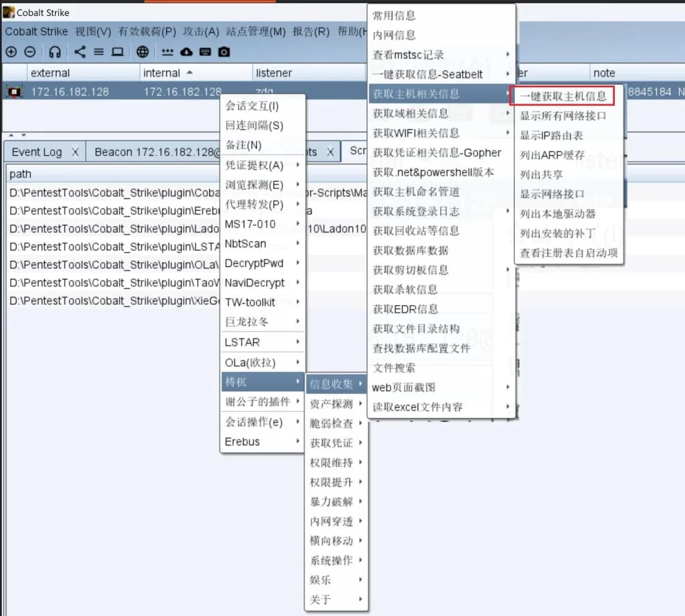Viewport: 685px width, 616px height.
Task: Switch to session table list icon
Action: [x=99, y=52]
